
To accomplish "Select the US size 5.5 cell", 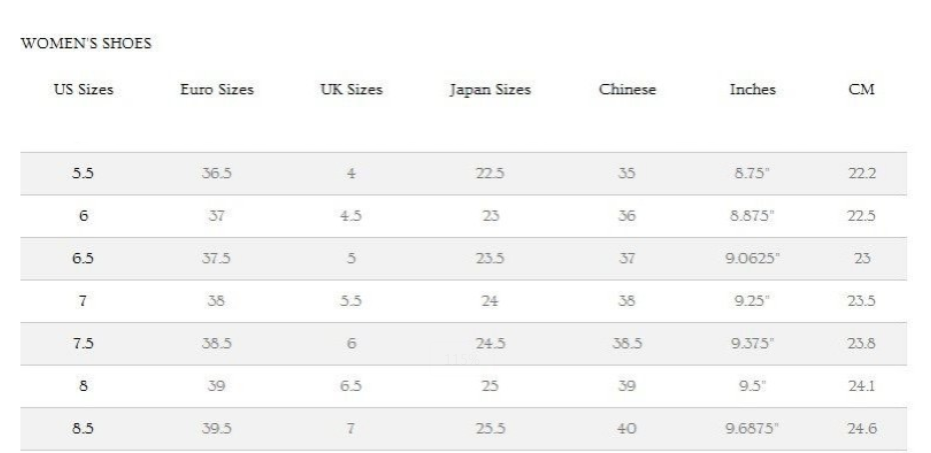I will (83, 173).
